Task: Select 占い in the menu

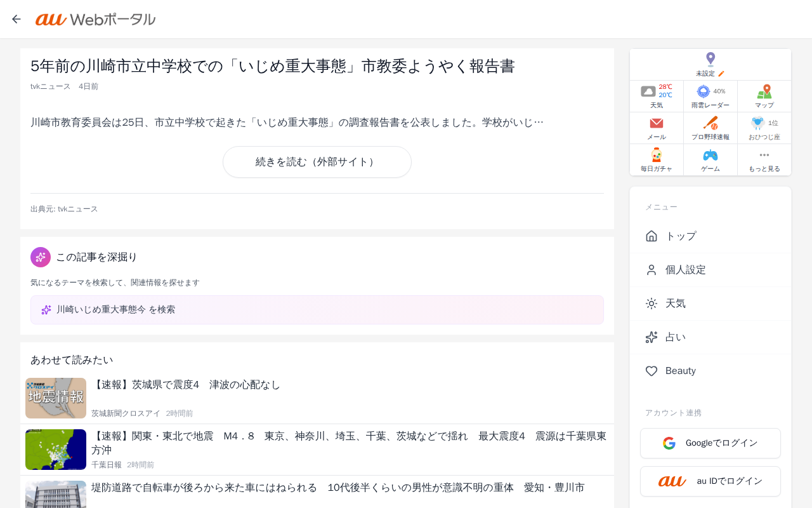Action: coord(710,337)
